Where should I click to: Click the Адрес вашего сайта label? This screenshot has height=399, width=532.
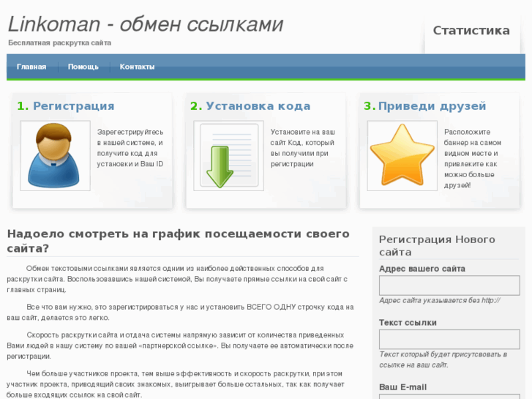point(422,269)
